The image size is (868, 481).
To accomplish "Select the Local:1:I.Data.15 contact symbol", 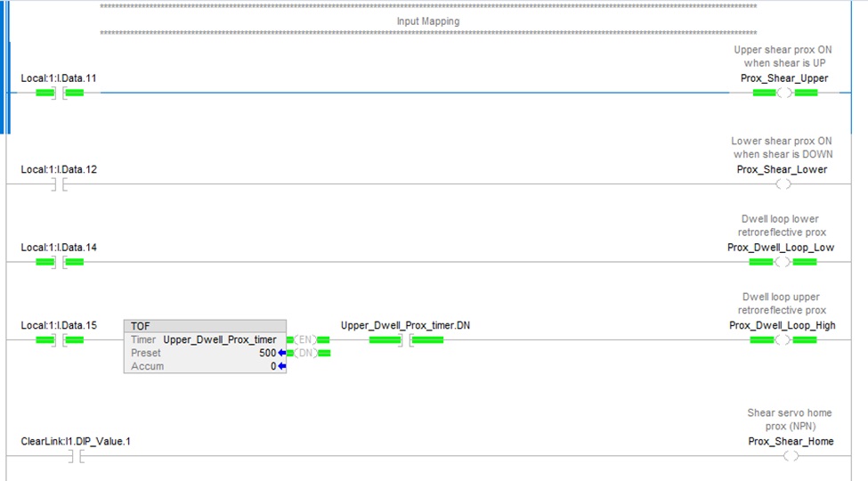I will pyautogui.click(x=60, y=339).
